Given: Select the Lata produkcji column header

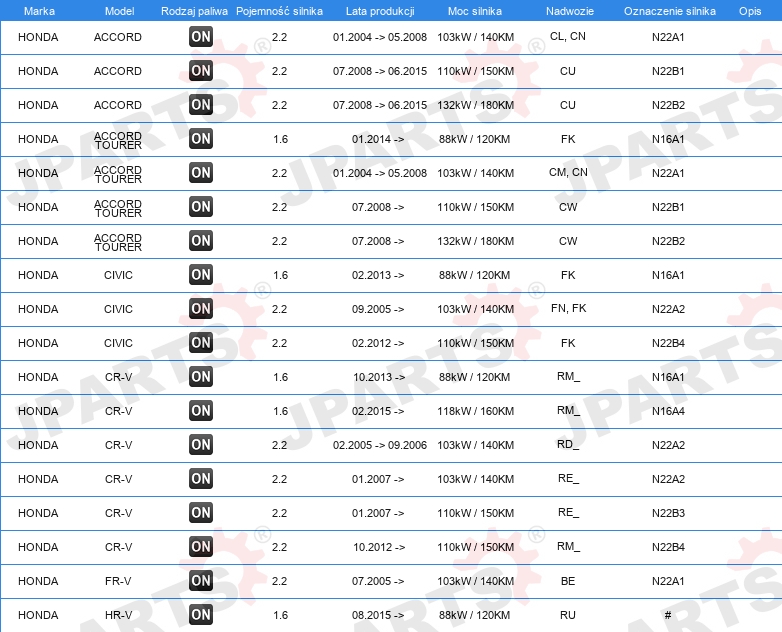Looking at the screenshot, I should coord(380,11).
